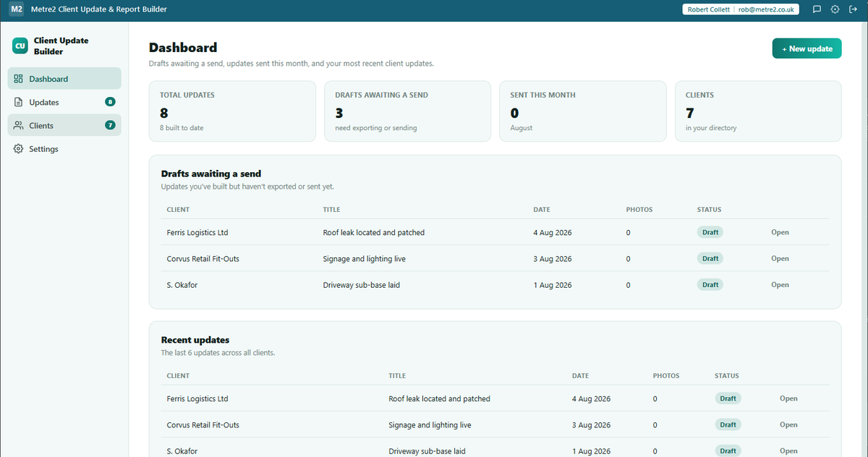Click the Clients stat card
868x457 pixels.
(758, 111)
